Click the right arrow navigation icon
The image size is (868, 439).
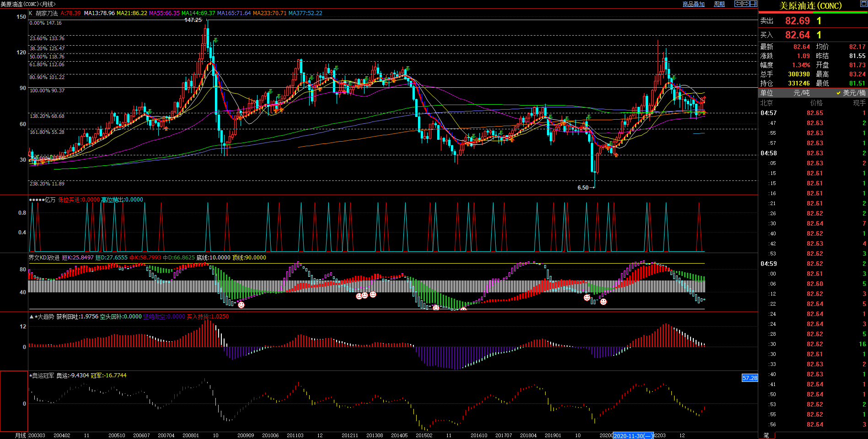745,4
